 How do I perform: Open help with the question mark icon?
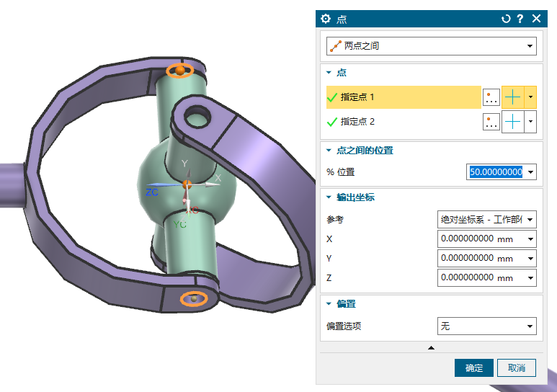coord(520,19)
